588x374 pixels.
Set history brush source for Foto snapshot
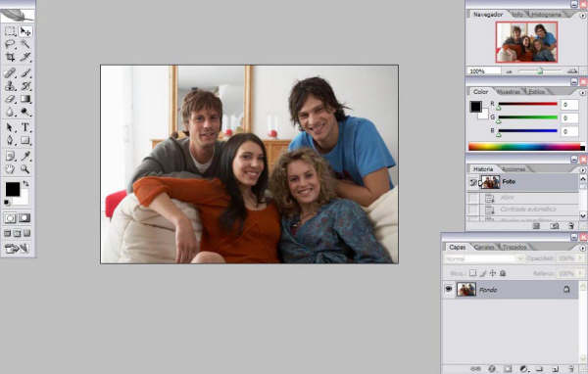tap(473, 182)
